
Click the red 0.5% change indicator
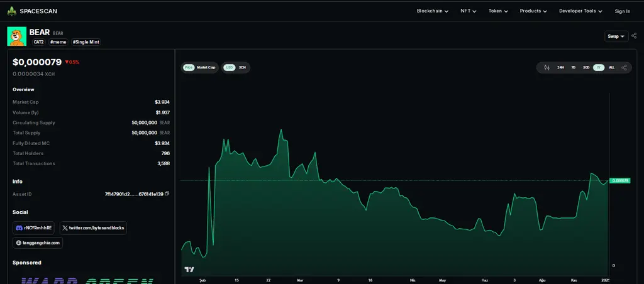pyautogui.click(x=72, y=62)
